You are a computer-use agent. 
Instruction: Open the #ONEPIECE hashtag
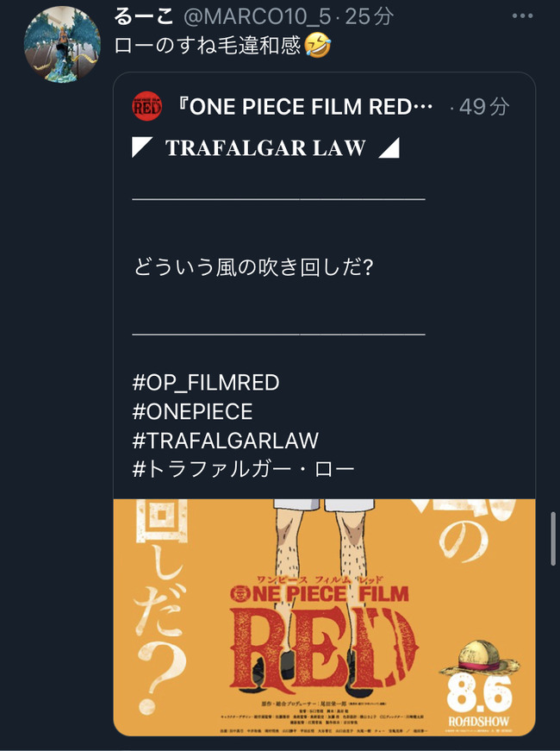(192, 411)
